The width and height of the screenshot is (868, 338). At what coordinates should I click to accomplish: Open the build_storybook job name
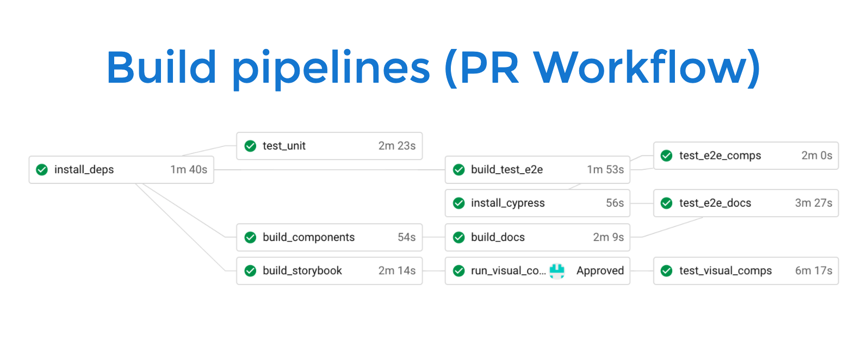point(302,271)
